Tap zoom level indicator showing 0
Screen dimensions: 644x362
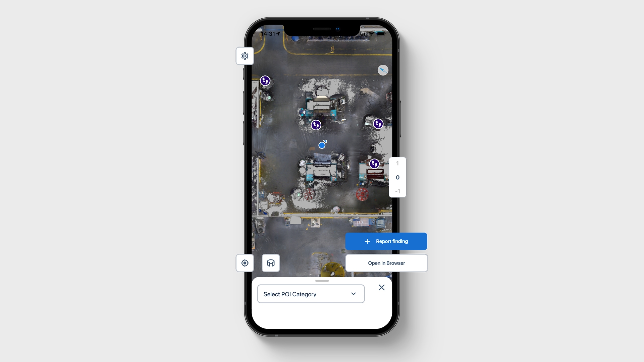pyautogui.click(x=397, y=177)
